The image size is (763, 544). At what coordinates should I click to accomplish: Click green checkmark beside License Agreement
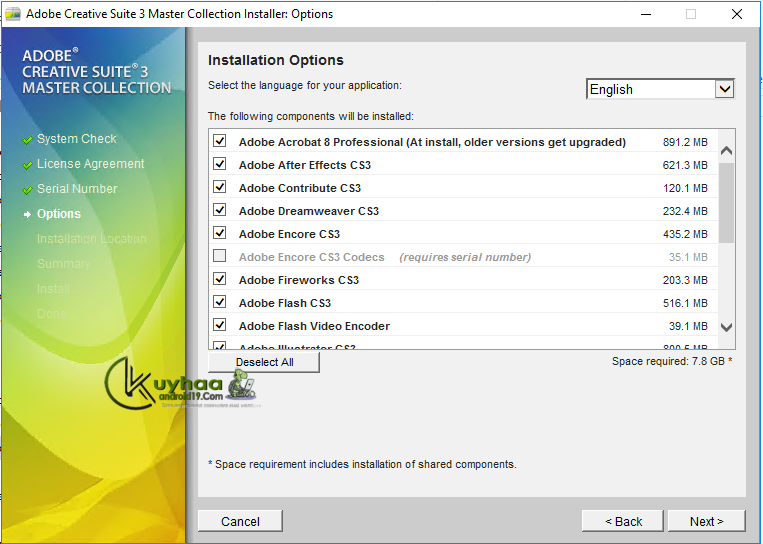pos(27,165)
